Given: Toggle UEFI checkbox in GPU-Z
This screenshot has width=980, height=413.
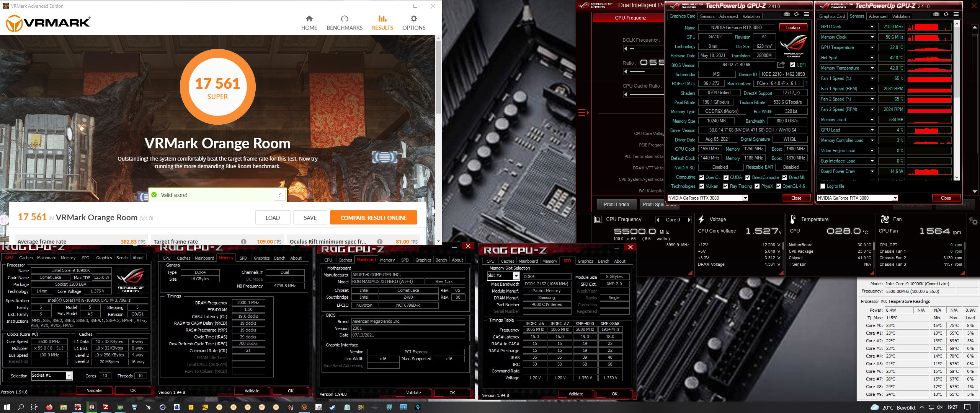Looking at the screenshot, I should click(x=792, y=65).
